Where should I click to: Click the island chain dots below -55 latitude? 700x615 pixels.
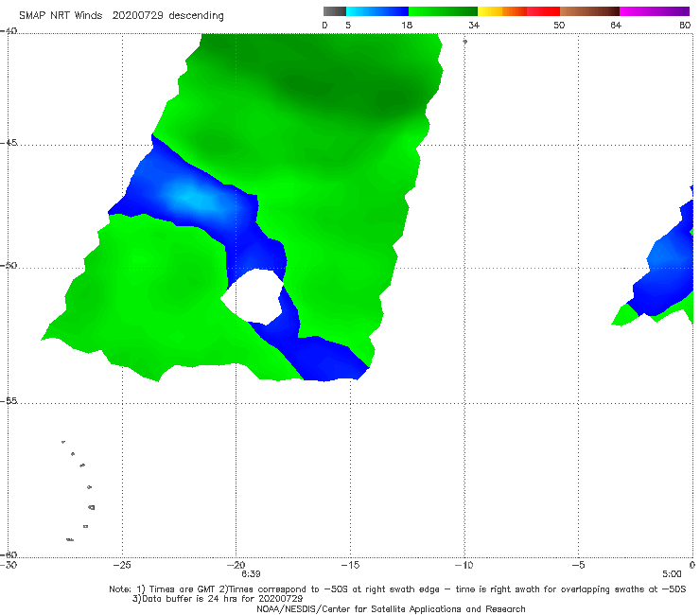(79, 491)
